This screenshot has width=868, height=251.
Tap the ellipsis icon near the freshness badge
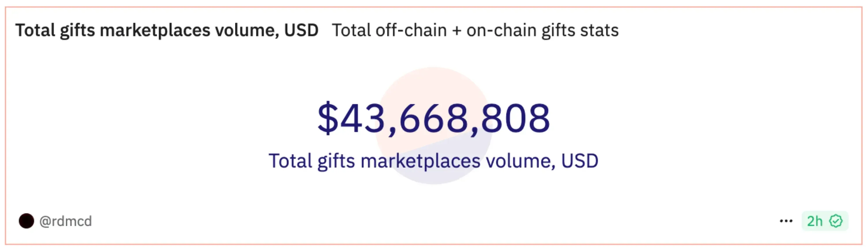click(785, 221)
